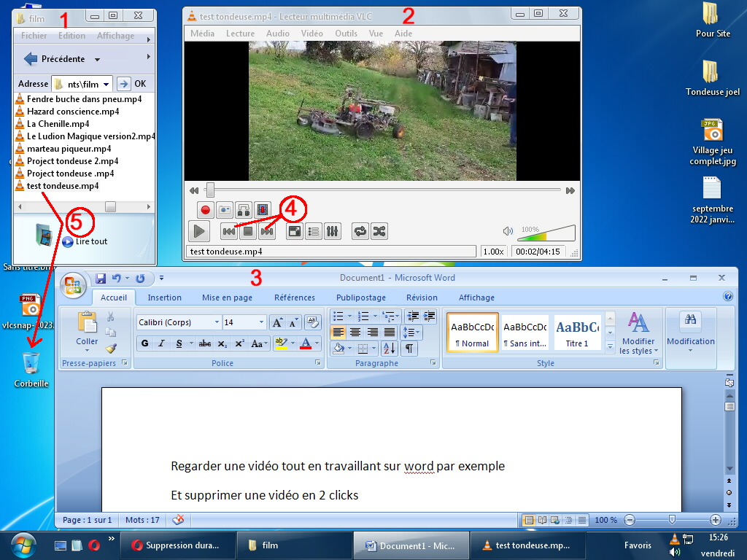Skip to previous media in VLC
Viewport: 747px width, 560px height.
pos(228,231)
